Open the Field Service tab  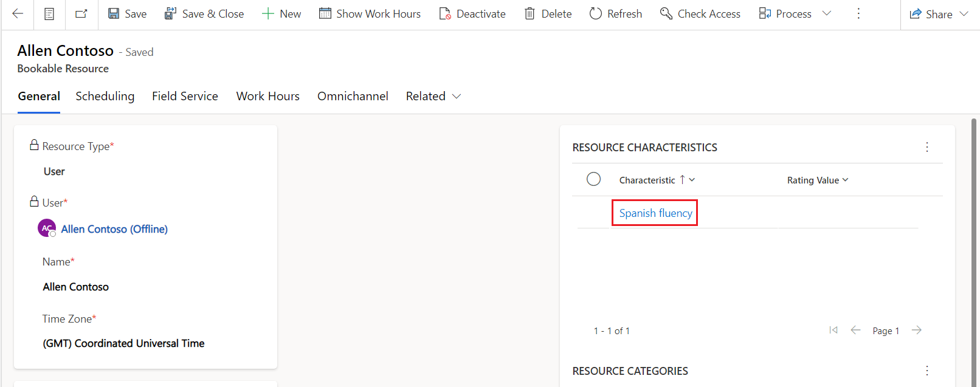[185, 96]
